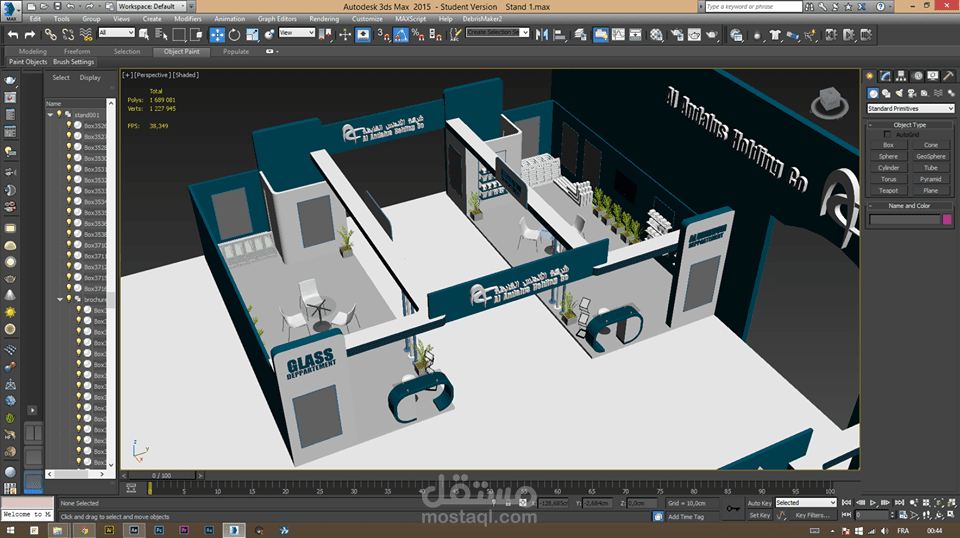Open the Material Editor icon
Image resolution: width=960 pixels, height=538 pixels.
pos(656,35)
